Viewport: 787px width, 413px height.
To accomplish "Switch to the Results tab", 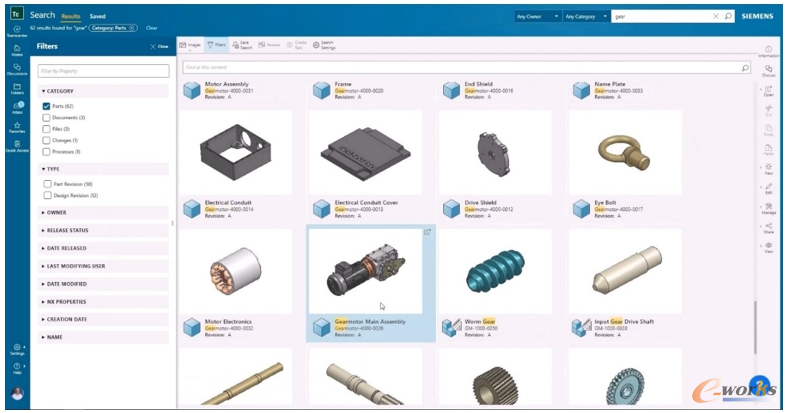I will point(71,16).
